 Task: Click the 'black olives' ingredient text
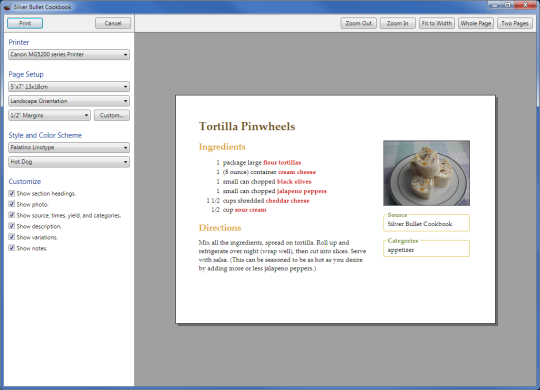pyautogui.click(x=294, y=182)
